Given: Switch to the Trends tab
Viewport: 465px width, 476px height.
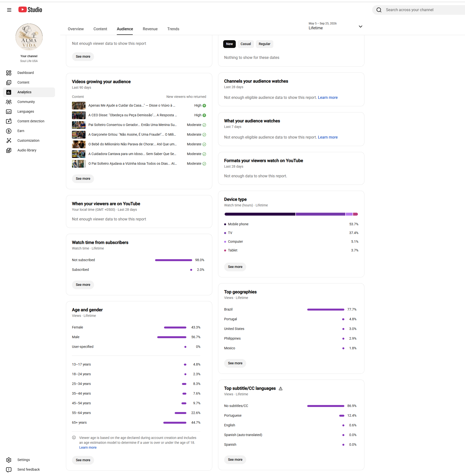Looking at the screenshot, I should (x=173, y=29).
